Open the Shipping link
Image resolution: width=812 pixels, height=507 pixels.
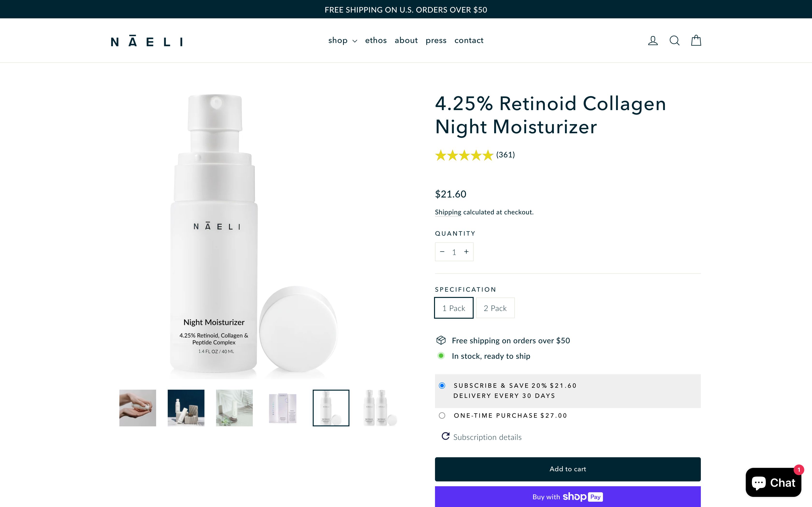(448, 212)
